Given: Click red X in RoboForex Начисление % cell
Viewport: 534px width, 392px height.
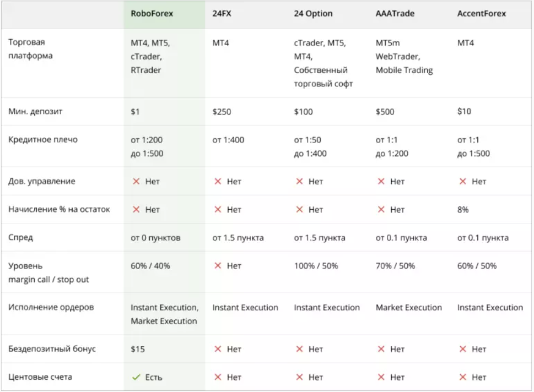Looking at the screenshot, I should coord(136,209).
